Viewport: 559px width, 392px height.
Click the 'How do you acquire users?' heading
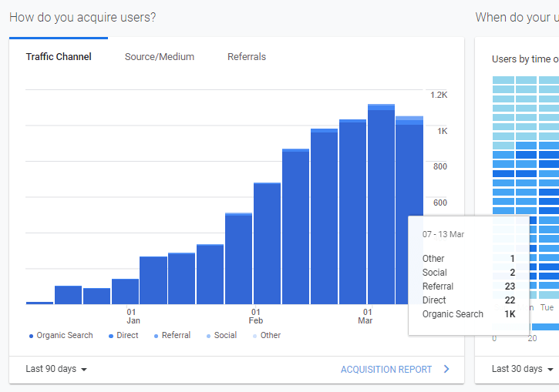click(x=83, y=17)
